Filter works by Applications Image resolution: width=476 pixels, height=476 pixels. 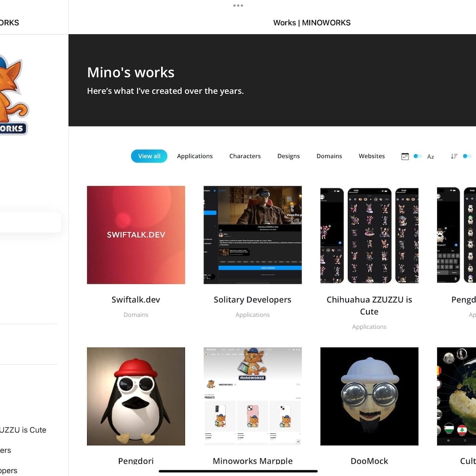(195, 156)
